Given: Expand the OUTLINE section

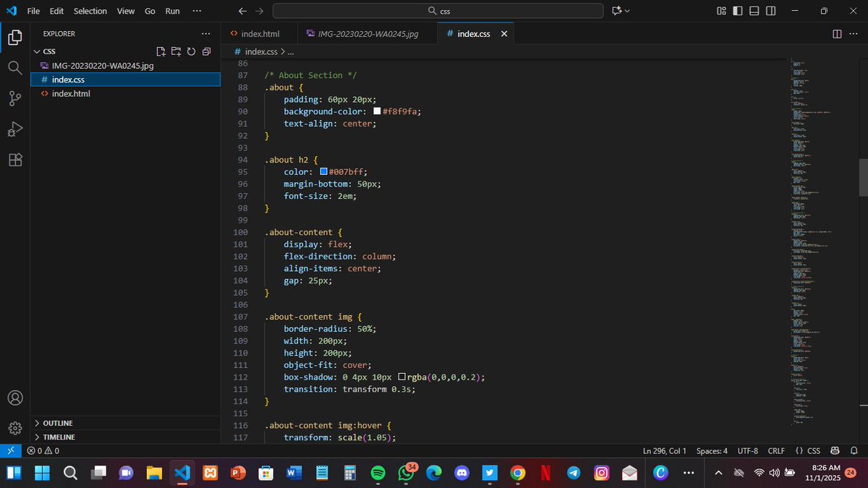Looking at the screenshot, I should point(56,423).
